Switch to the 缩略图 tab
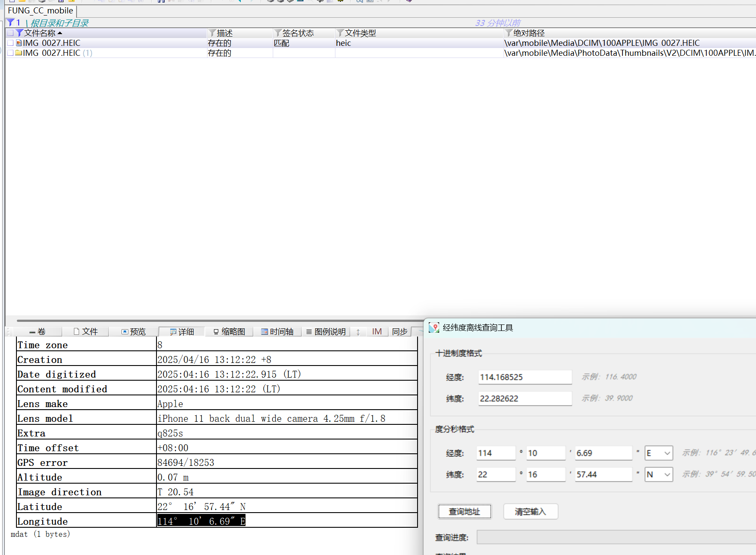The image size is (756, 555). (x=229, y=331)
